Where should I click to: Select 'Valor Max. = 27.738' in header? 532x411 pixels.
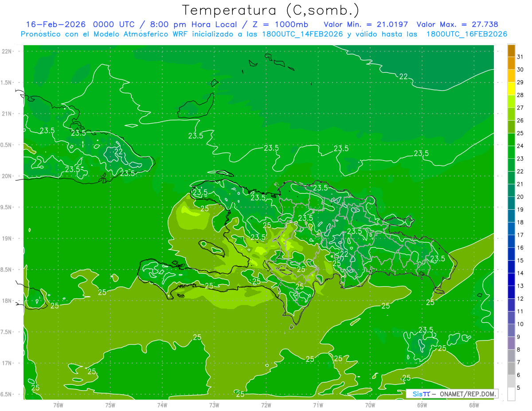pos(457,24)
